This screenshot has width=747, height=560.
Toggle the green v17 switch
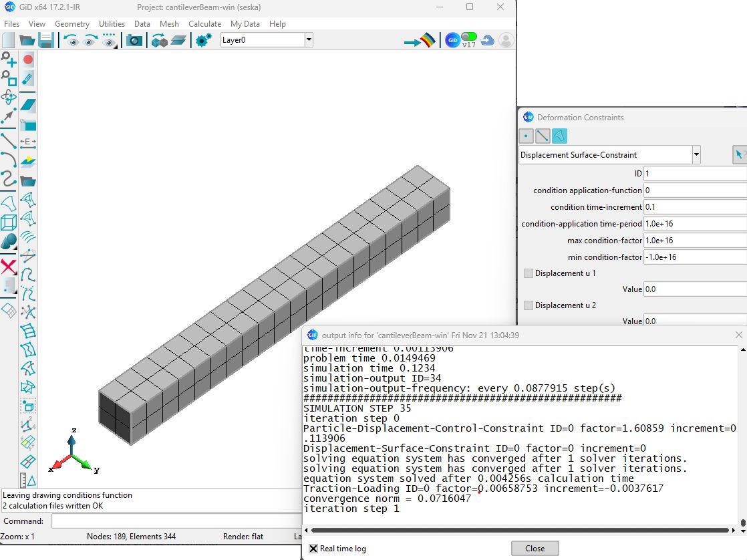tap(469, 37)
